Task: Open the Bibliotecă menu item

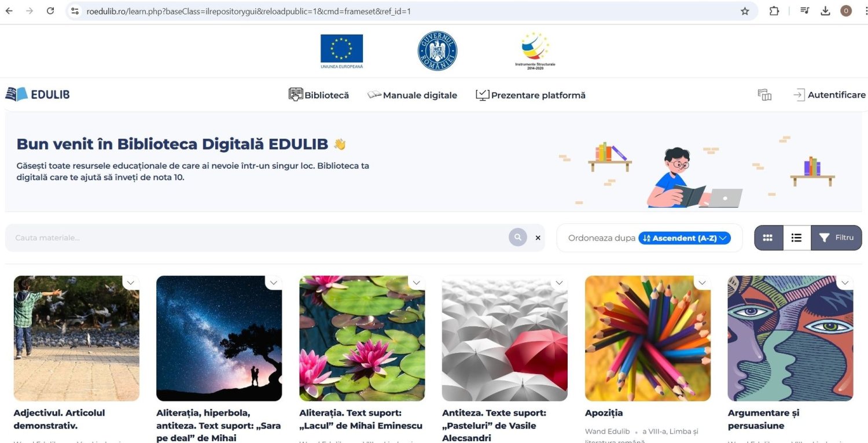Action: pos(319,95)
